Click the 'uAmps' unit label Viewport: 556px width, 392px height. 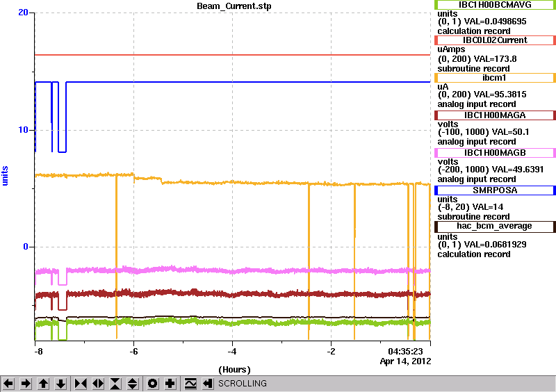[451, 49]
